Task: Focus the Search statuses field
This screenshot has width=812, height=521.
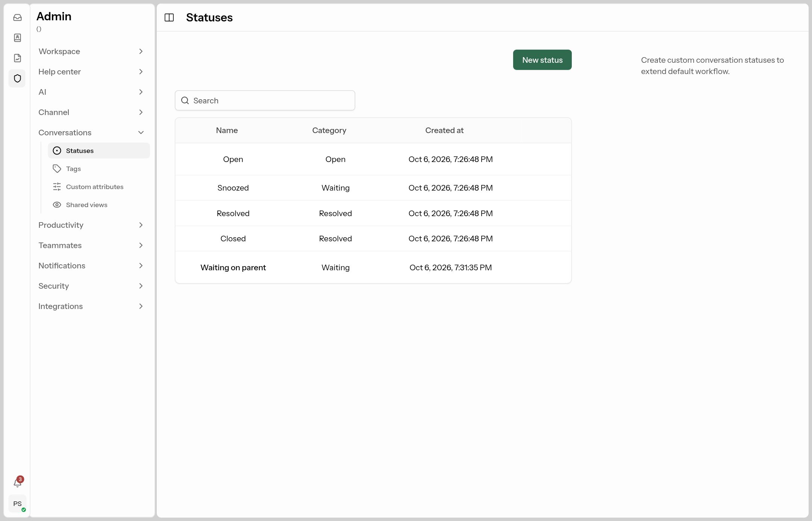Action: (265, 100)
